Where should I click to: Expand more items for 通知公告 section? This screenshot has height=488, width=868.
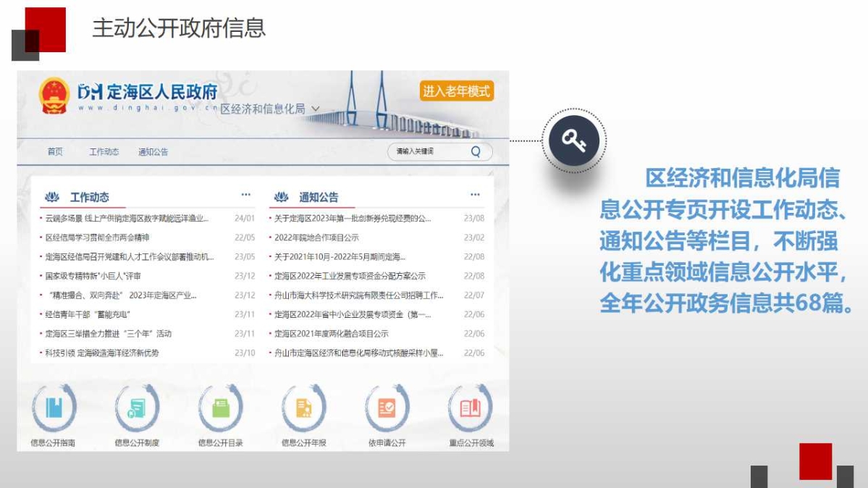[x=475, y=195]
